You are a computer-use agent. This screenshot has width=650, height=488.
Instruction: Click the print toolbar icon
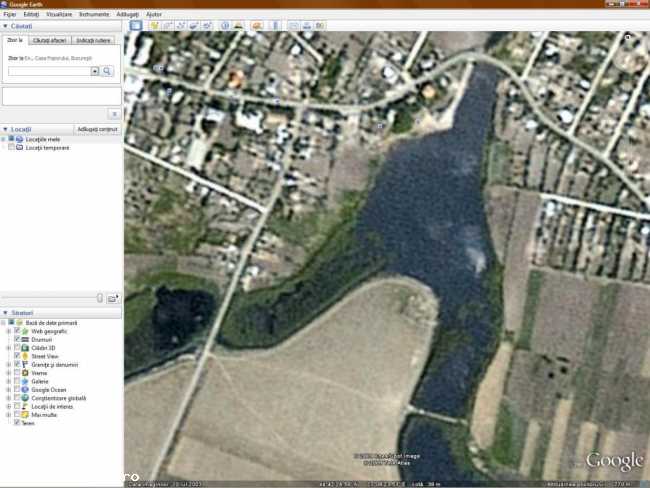coord(307,25)
